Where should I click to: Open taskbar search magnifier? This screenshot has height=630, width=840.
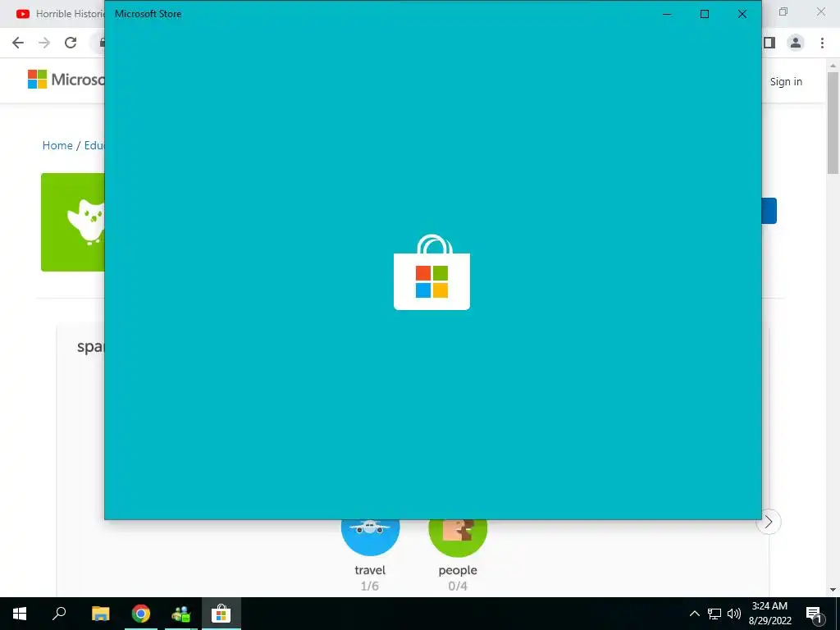click(x=59, y=614)
